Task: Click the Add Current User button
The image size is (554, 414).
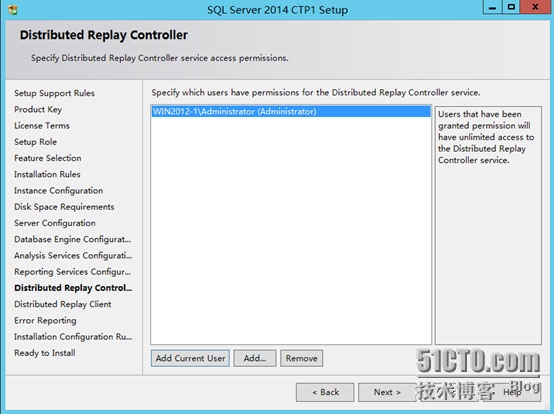Action: click(x=190, y=358)
